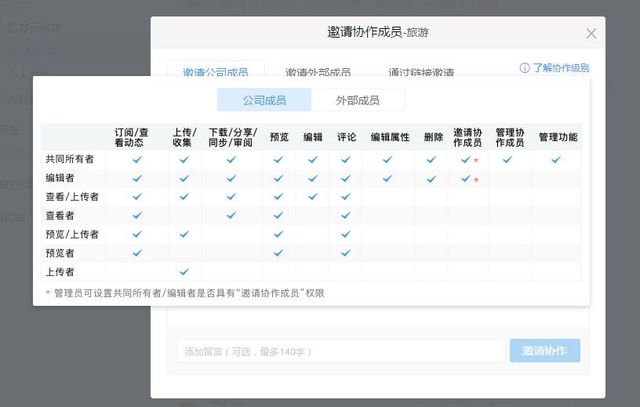640x407 pixels.
Task: Close the 邀请协作成员 dialog
Action: [x=591, y=33]
